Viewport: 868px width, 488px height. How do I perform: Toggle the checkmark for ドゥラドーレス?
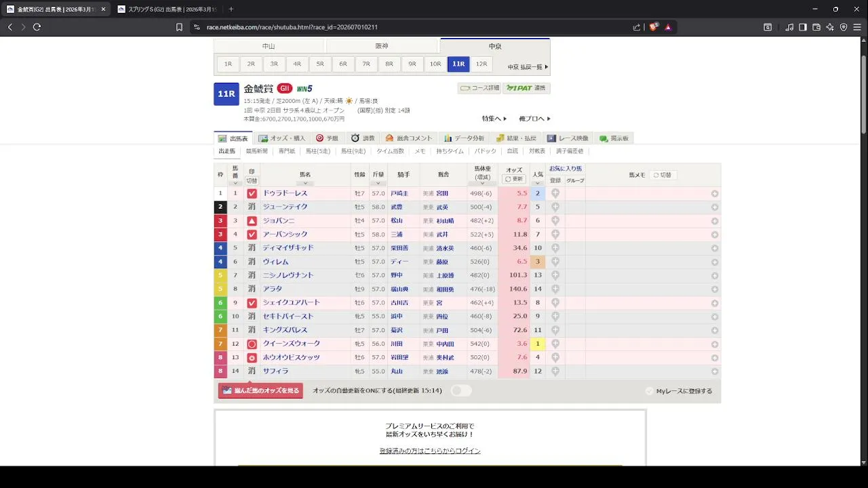coord(252,193)
